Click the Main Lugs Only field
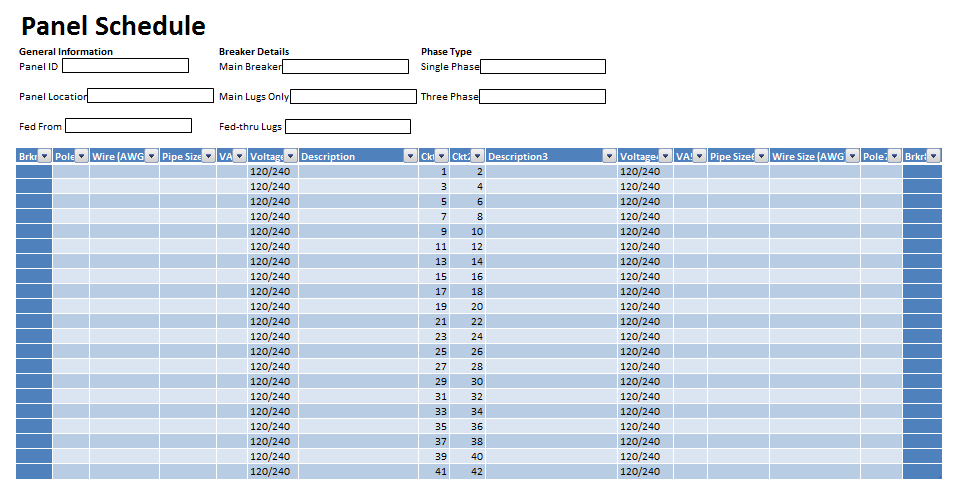Viewport: 962px width, 503px height. click(353, 96)
